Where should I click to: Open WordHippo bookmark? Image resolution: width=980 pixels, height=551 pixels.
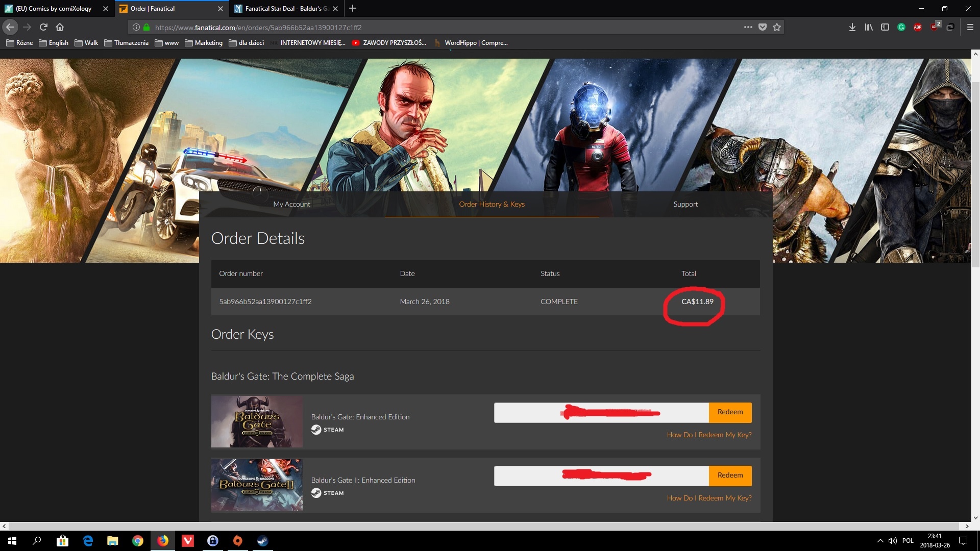click(471, 43)
